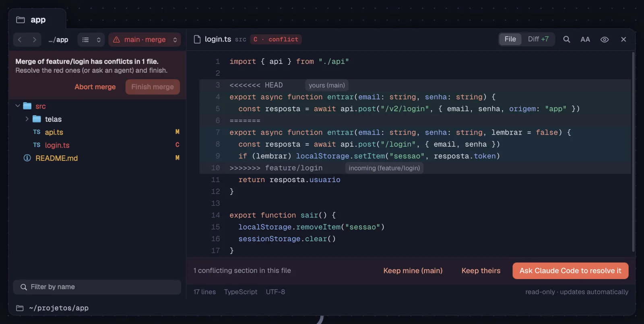This screenshot has height=324, width=644.
Task: Click the code editor vertical scrollbar
Action: click(x=633, y=152)
